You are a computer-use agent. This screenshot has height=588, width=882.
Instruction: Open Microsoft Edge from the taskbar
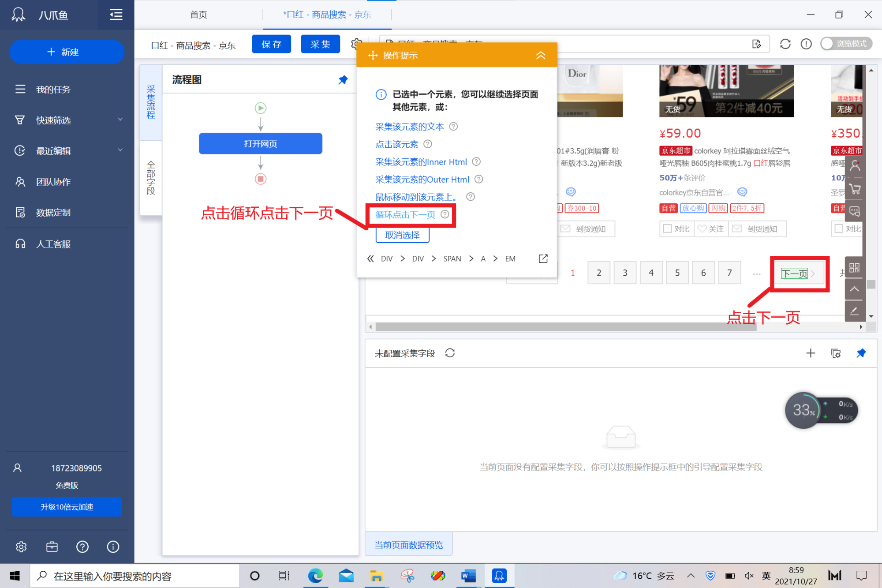point(315,576)
